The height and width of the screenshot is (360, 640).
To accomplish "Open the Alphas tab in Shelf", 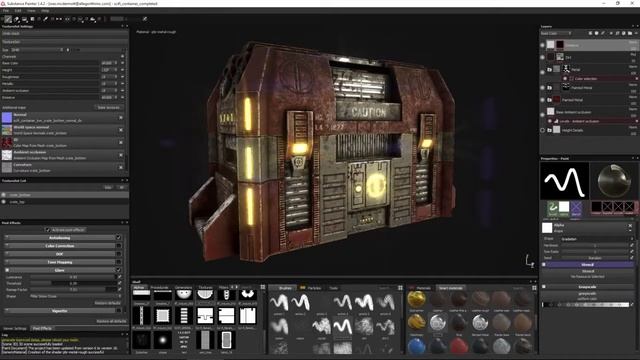I will click(139, 288).
